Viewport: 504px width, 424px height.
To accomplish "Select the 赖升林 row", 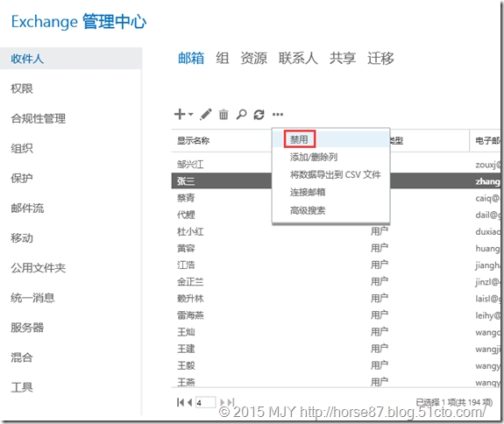I will (x=336, y=299).
